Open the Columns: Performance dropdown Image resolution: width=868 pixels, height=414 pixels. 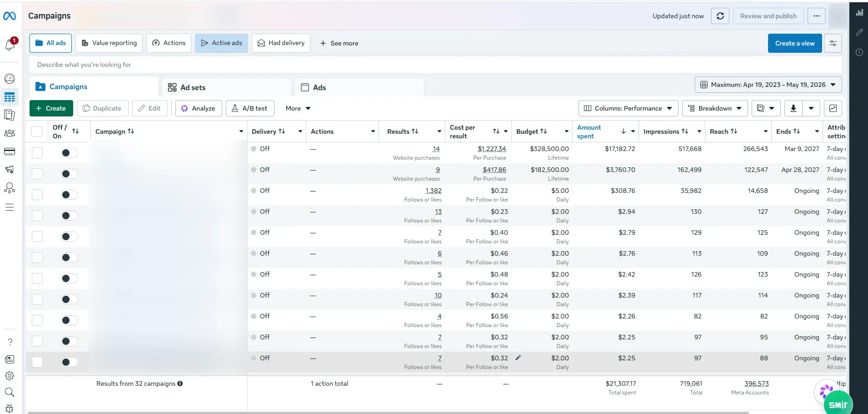(x=628, y=108)
